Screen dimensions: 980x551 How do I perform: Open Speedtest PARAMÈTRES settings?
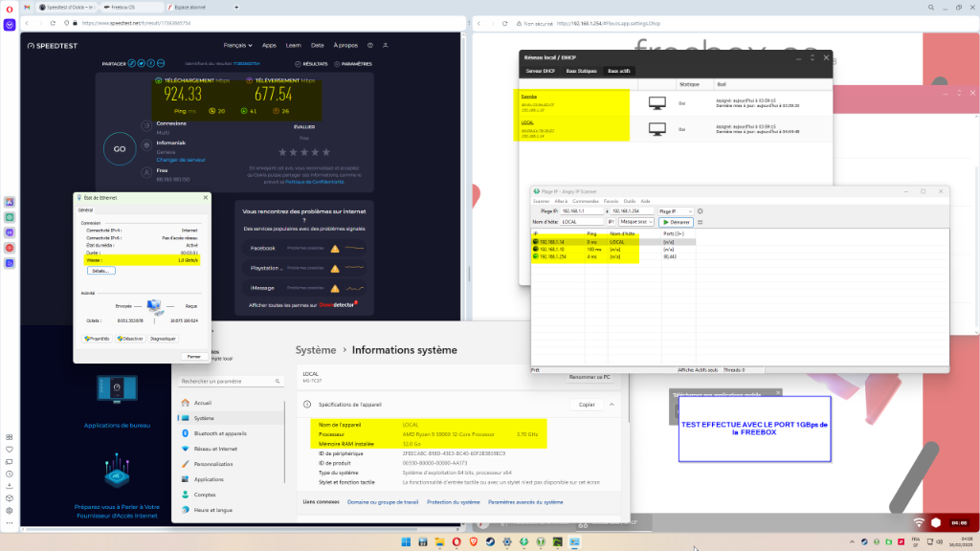(x=353, y=64)
